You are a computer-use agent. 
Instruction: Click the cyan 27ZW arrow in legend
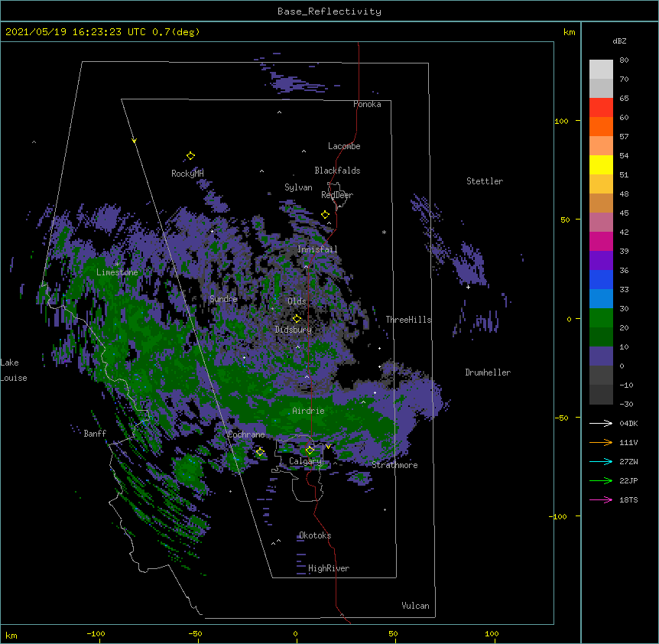[x=601, y=461]
